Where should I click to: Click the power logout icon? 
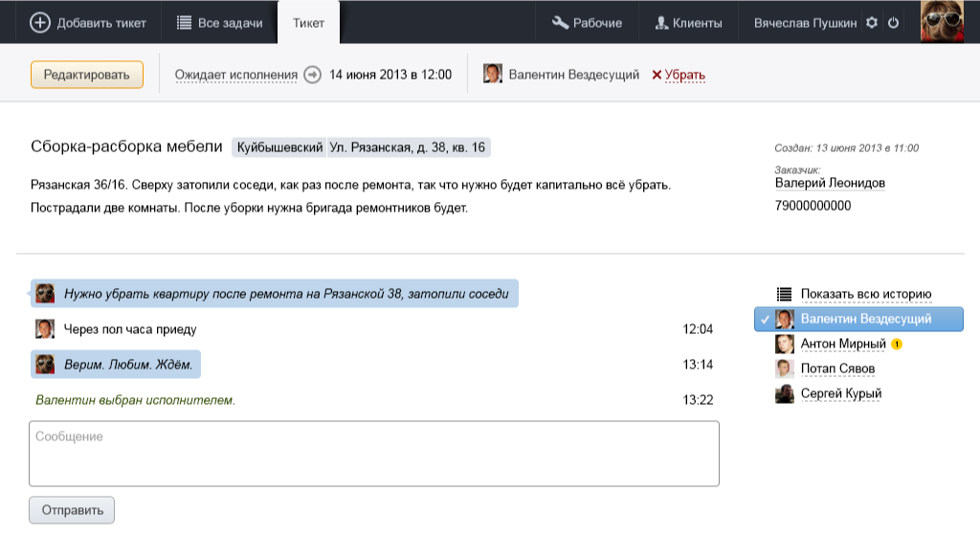894,23
